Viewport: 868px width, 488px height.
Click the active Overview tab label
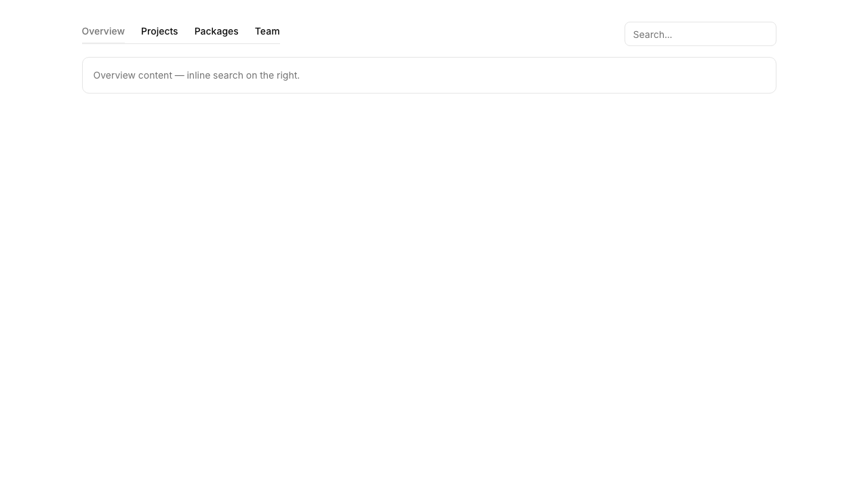(x=103, y=31)
